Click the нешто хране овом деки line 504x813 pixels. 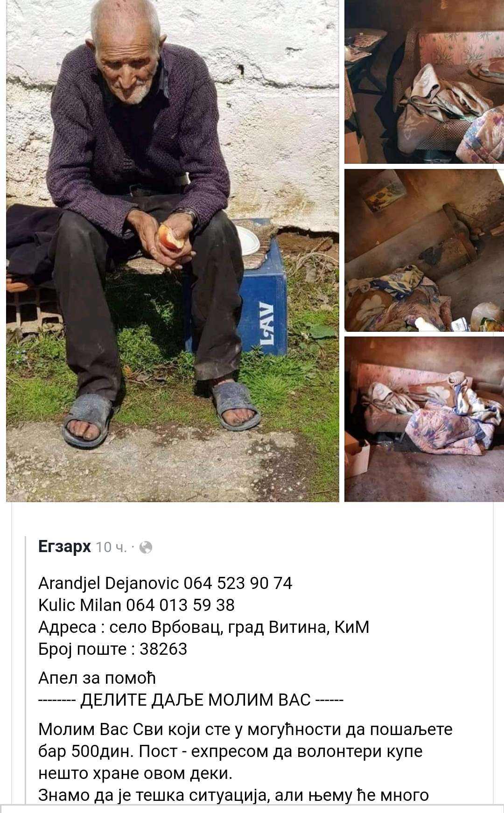coord(135,773)
